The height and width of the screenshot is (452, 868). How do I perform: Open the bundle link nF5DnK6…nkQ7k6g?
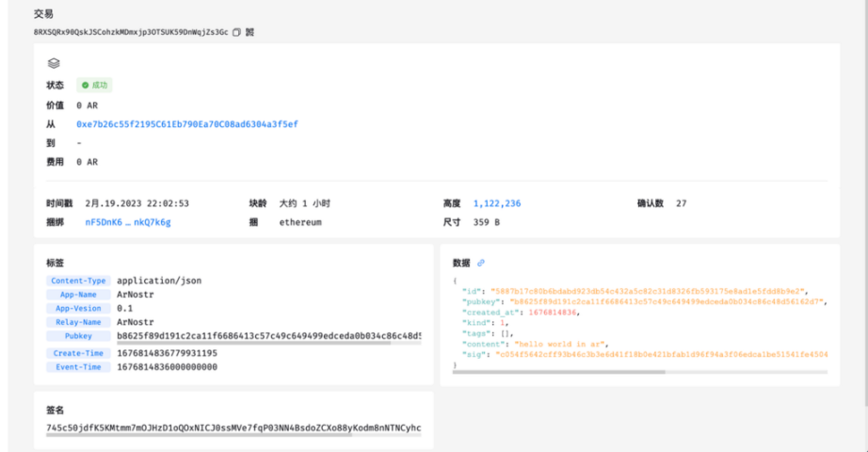(127, 222)
